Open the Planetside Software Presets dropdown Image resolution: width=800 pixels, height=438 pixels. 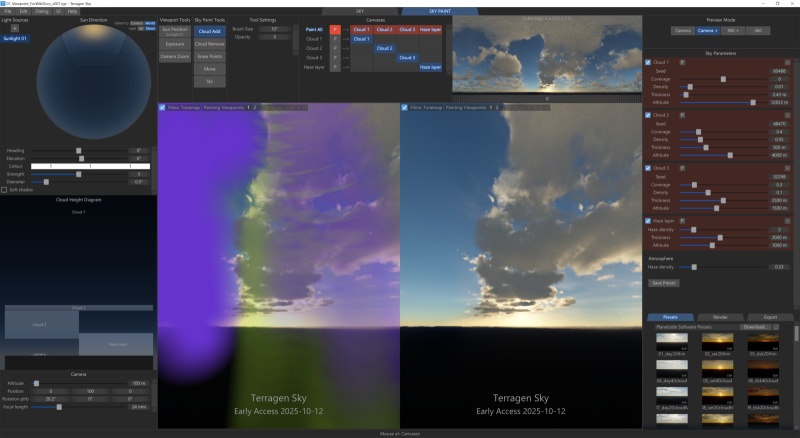tap(690, 327)
